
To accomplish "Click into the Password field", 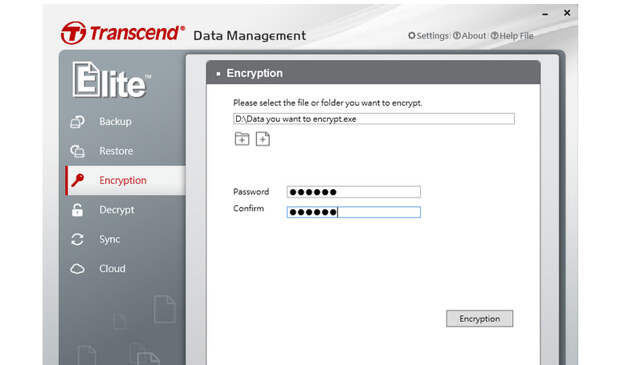I will [x=353, y=192].
